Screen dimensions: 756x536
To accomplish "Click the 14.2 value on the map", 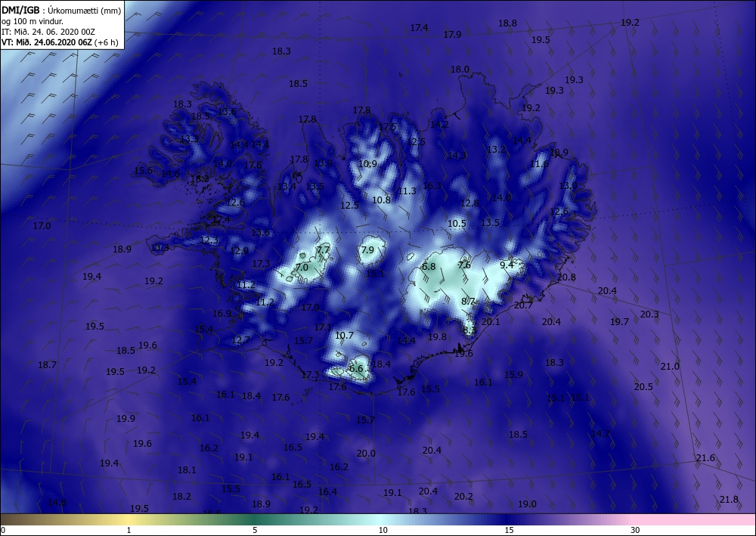I will tap(439, 124).
